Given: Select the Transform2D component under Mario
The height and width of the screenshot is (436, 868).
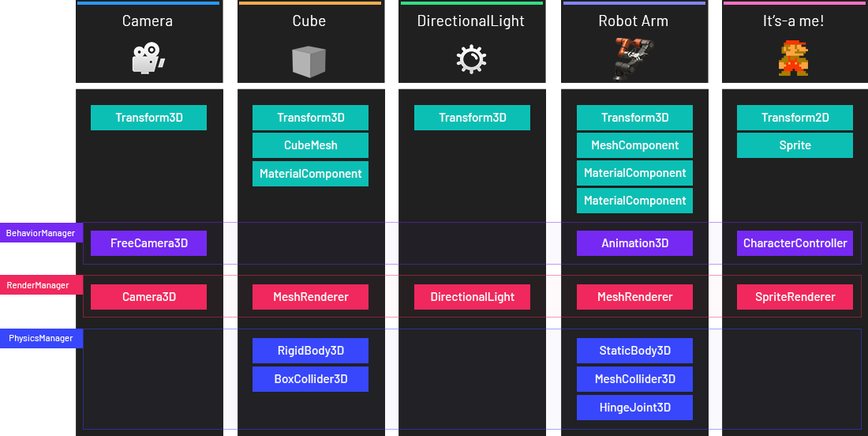Looking at the screenshot, I should [795, 118].
